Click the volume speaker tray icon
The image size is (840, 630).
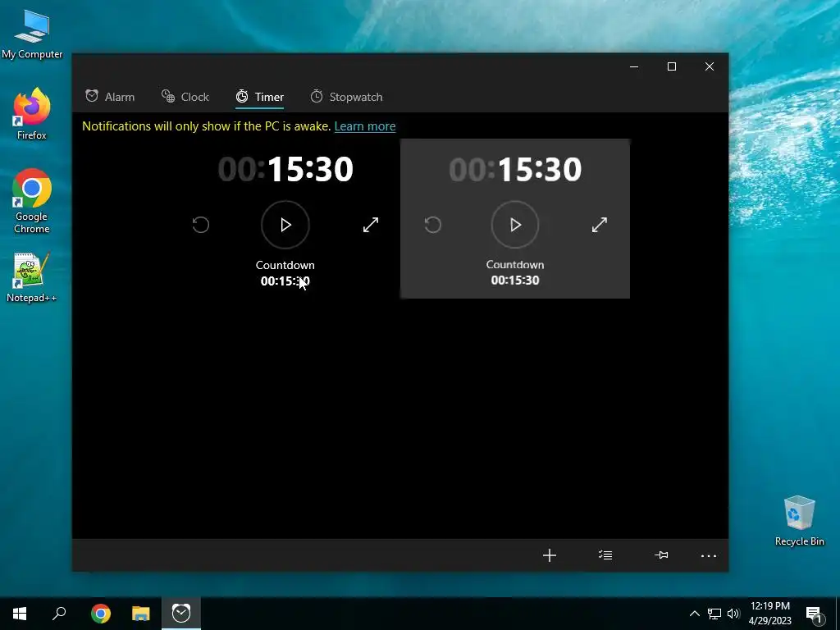pos(733,614)
